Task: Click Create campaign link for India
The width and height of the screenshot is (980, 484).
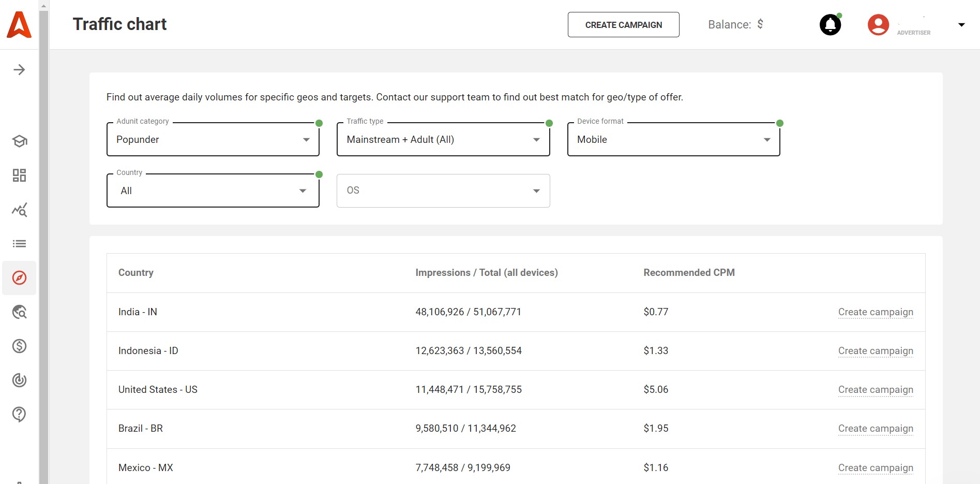Action: point(876,312)
